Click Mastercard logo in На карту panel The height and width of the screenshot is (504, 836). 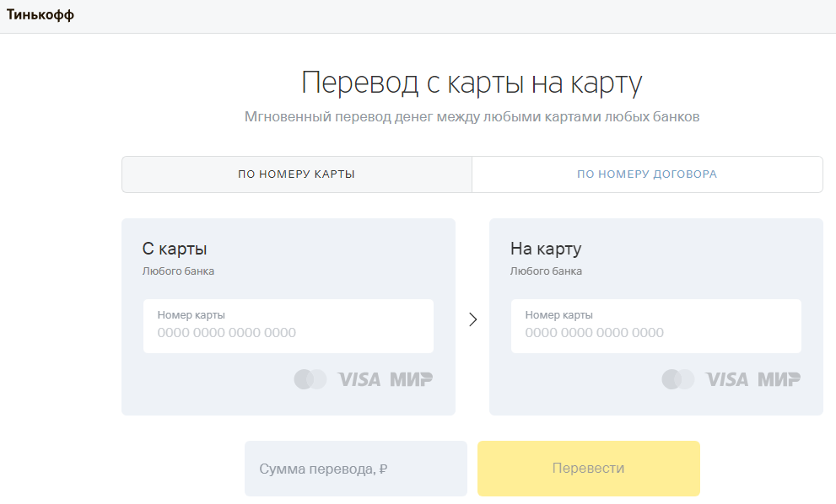(677, 379)
